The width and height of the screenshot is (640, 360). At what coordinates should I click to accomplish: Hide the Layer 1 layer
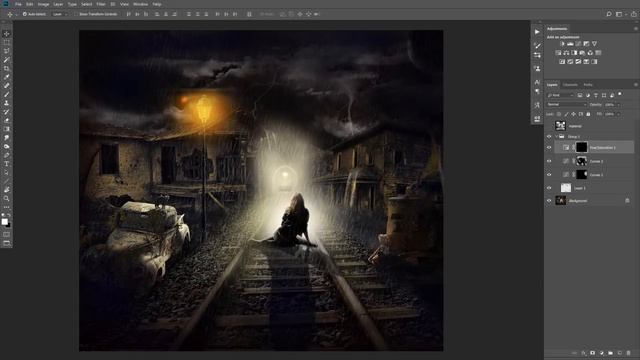pyautogui.click(x=549, y=188)
